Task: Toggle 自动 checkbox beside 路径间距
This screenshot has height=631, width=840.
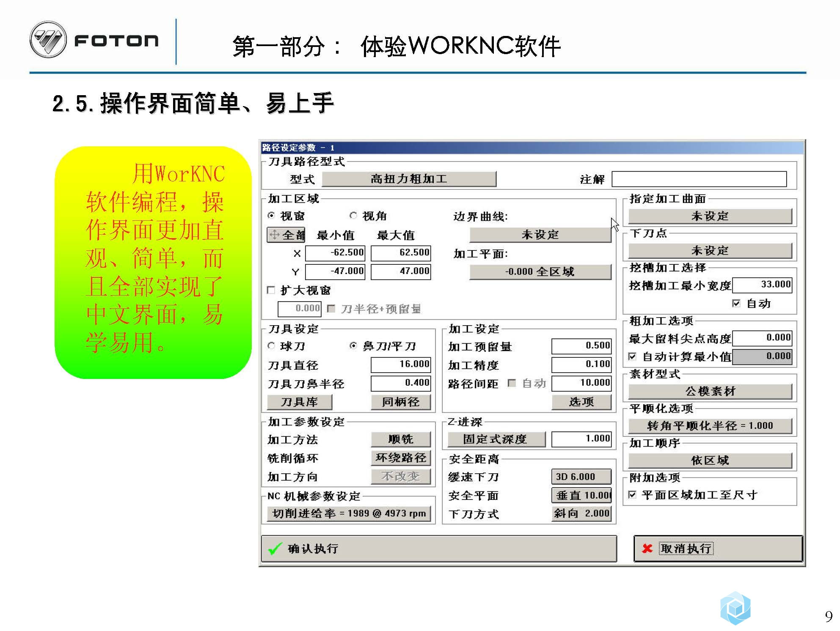Action: 512,383
